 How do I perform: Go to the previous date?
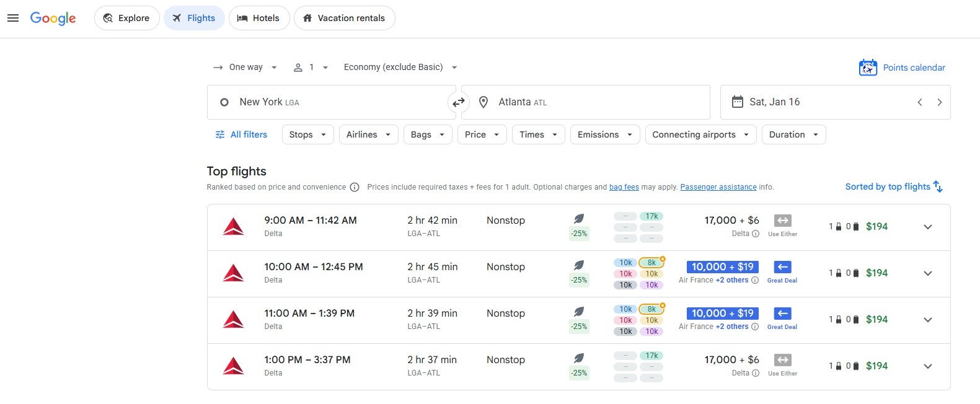point(920,102)
